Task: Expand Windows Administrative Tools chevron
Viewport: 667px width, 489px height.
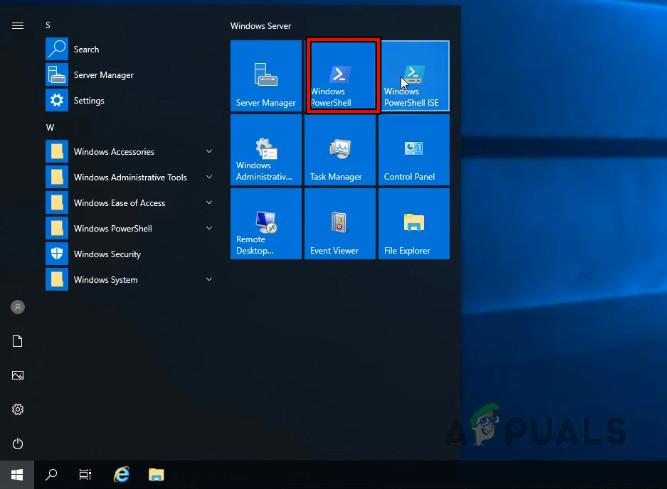Action: coord(209,177)
